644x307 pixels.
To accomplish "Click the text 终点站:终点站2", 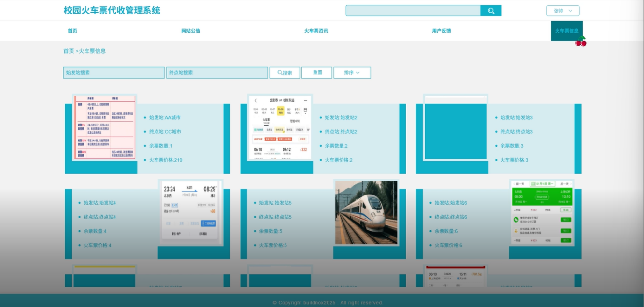I will click(x=341, y=132).
